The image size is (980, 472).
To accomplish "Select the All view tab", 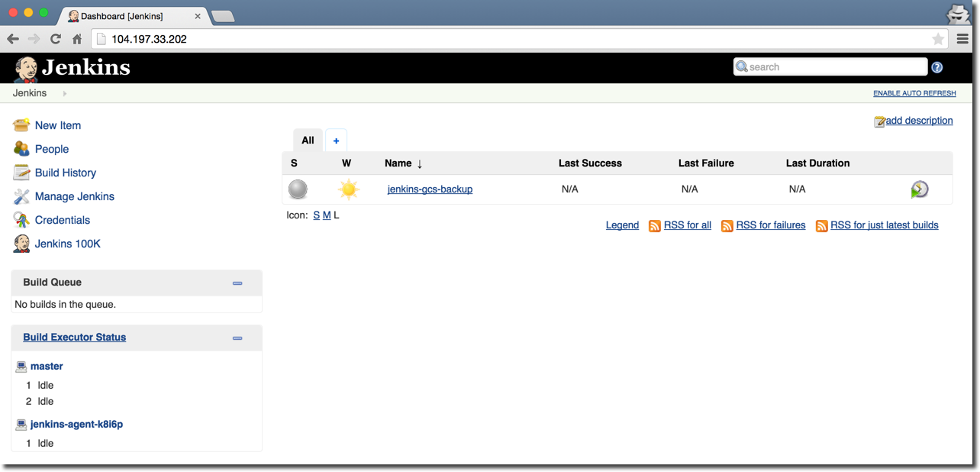I will 308,140.
